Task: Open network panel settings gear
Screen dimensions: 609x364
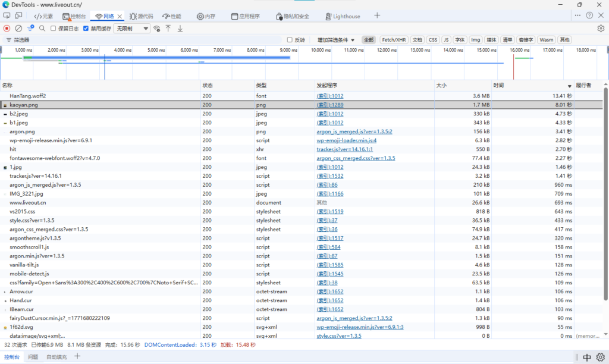Action: [600, 28]
